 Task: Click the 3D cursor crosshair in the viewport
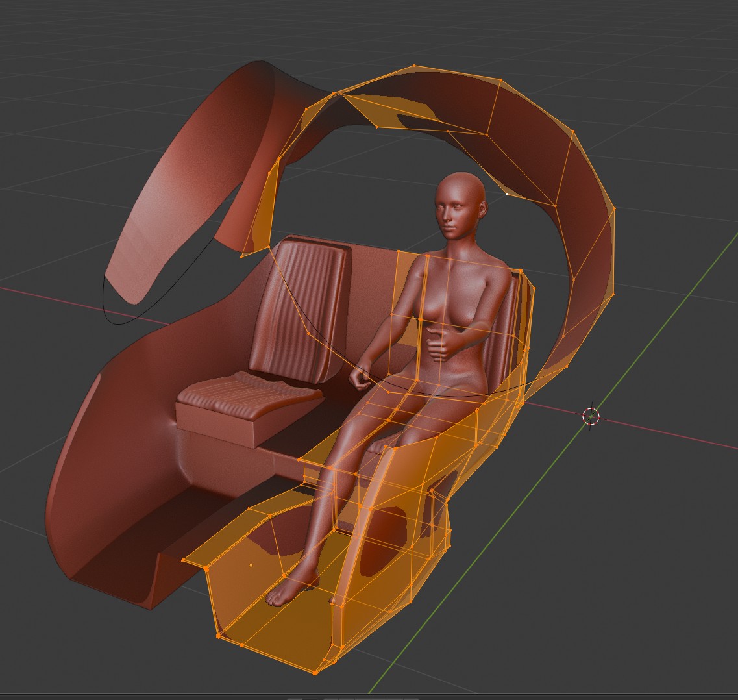click(591, 417)
